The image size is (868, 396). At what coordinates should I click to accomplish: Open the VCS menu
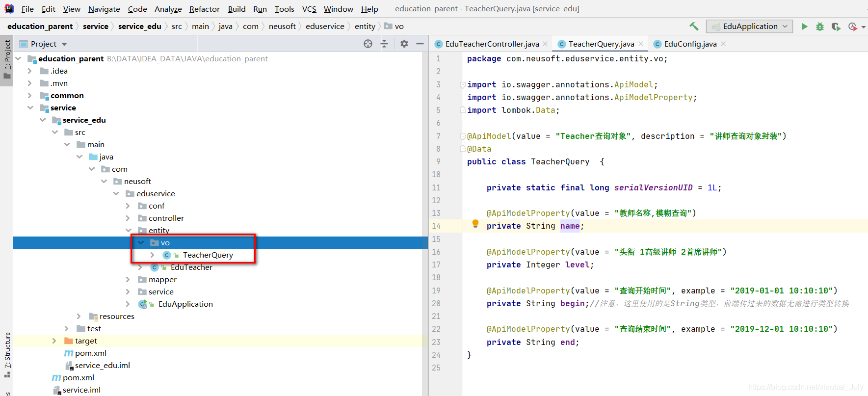pos(309,9)
